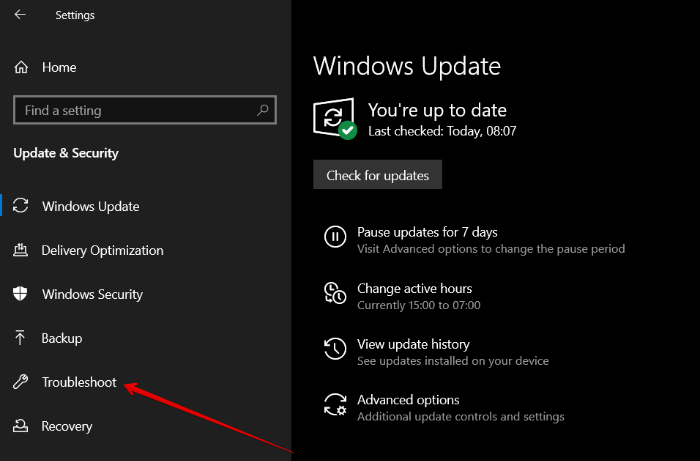Pause updates for 7 days
Image resolution: width=700 pixels, height=461 pixels.
coord(427,232)
